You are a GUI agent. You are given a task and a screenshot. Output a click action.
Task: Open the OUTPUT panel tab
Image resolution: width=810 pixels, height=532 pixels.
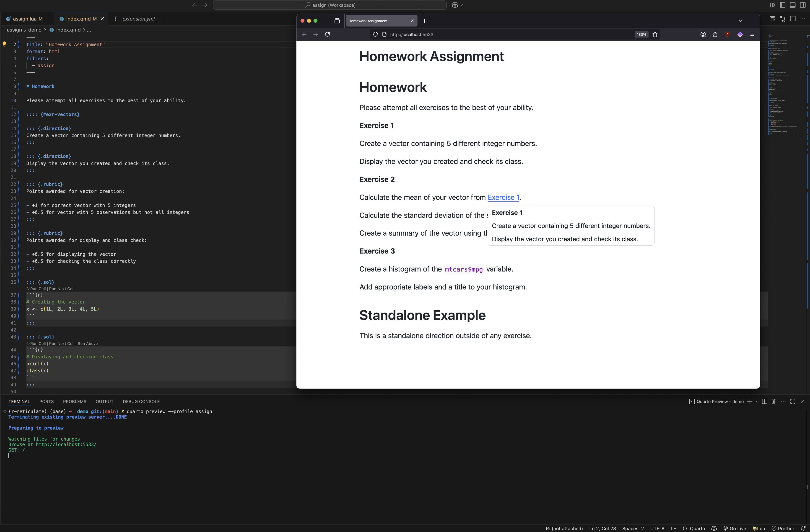point(104,401)
